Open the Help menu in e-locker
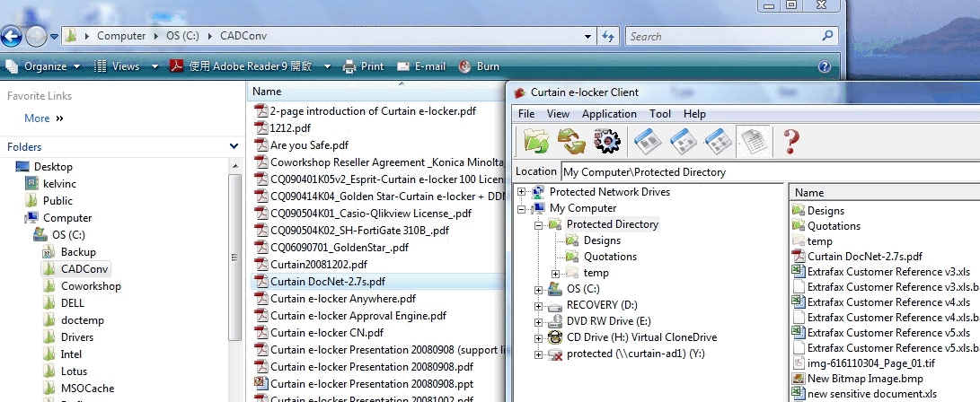 click(x=694, y=114)
